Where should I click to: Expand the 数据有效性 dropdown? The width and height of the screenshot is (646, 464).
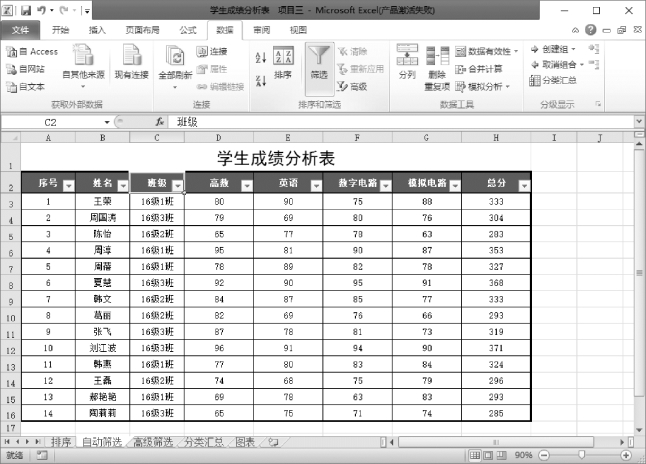point(516,52)
